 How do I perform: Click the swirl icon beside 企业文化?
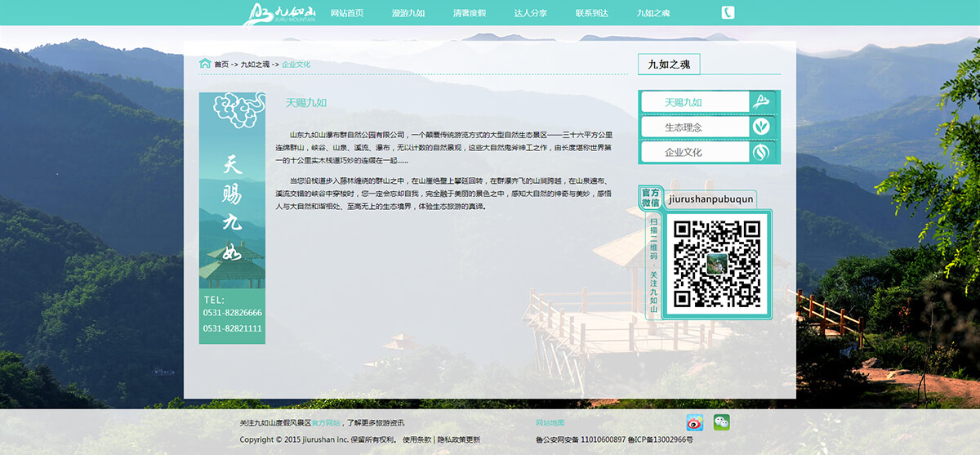(761, 152)
